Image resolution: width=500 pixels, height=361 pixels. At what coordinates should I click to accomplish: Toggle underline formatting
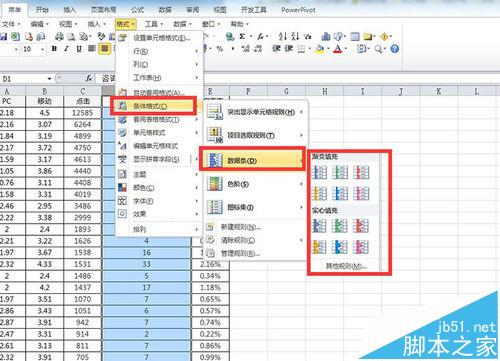point(79,49)
